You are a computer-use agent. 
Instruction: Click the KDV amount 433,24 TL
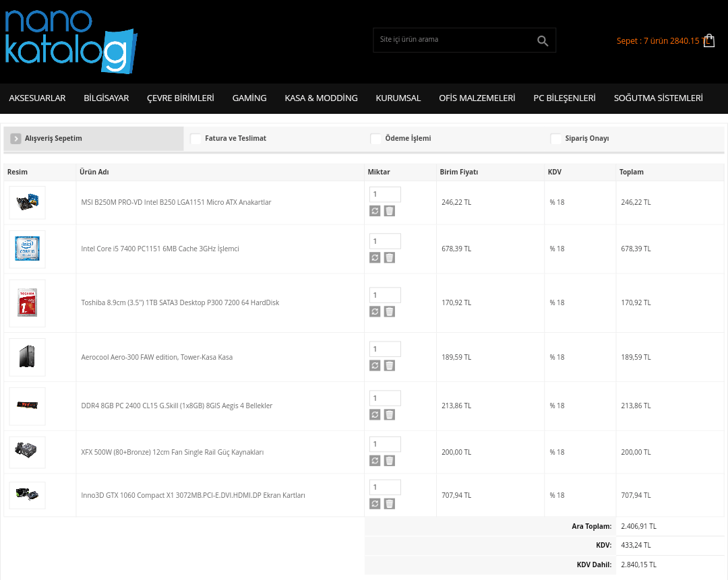636,545
